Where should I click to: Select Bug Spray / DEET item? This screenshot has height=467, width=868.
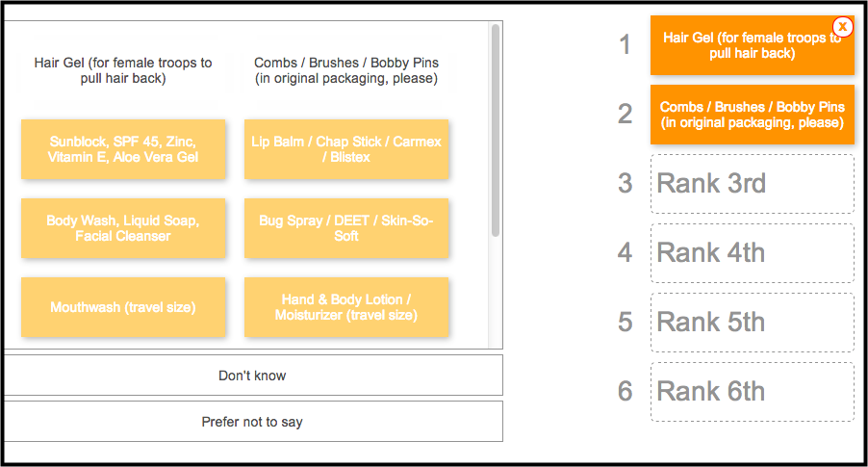tap(346, 228)
